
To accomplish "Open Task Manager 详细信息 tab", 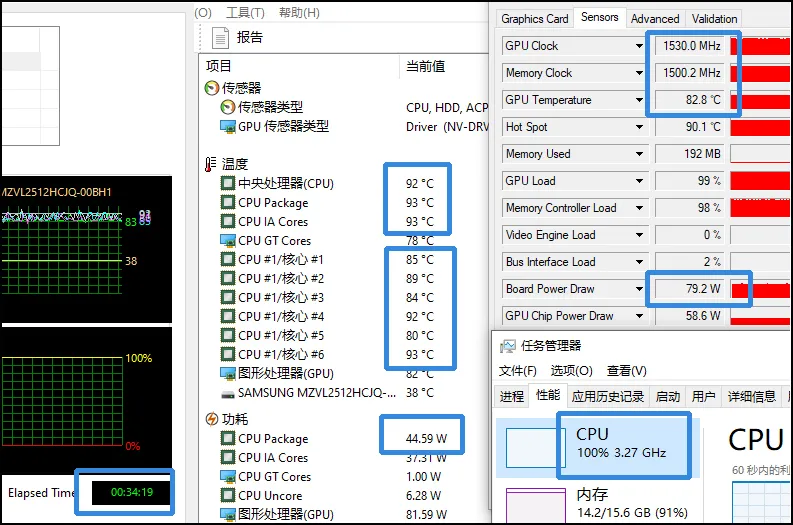I will (x=752, y=397).
